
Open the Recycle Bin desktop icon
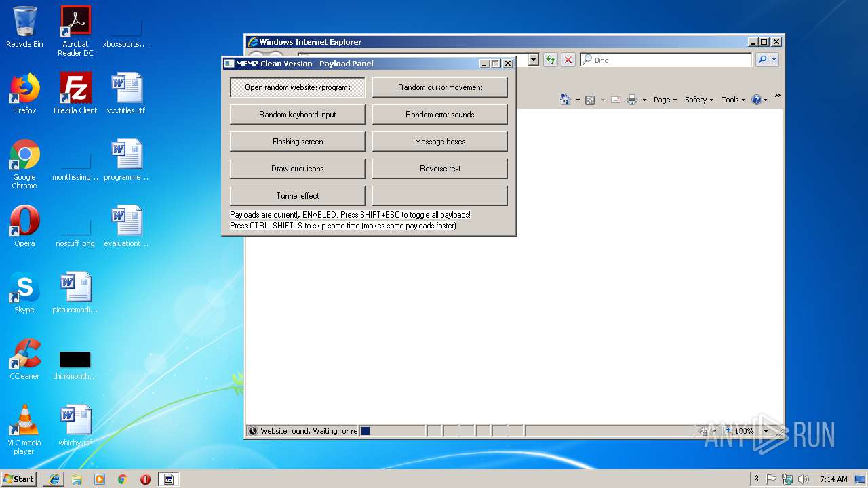(24, 27)
